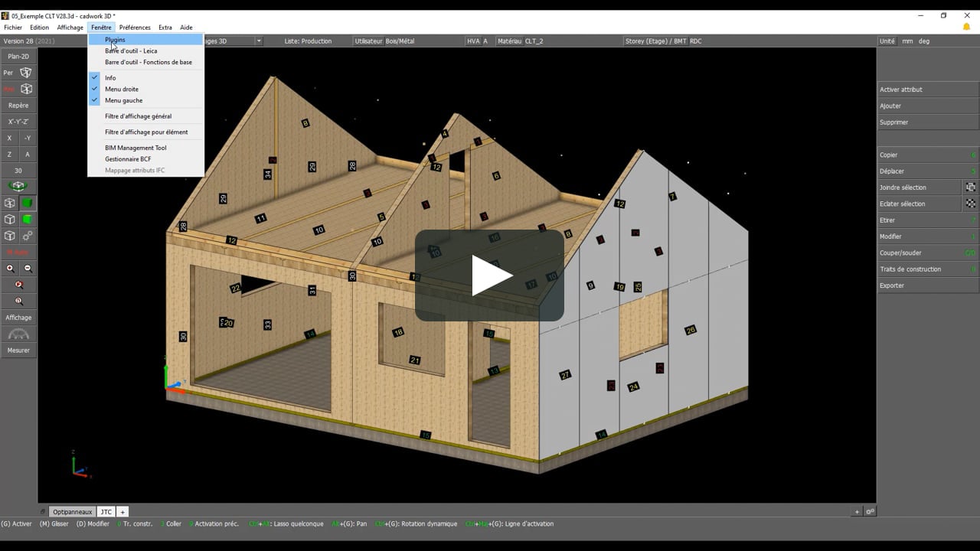Image resolution: width=980 pixels, height=551 pixels.
Task: Click the green rotate-view cube icon
Action: 18,186
